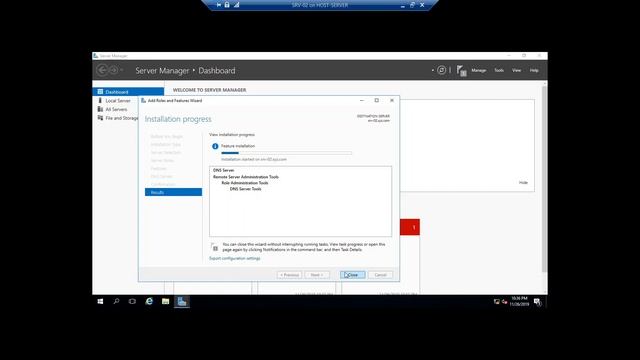Screen dimensions: 640x360
Task: Click the Export configuration settings link
Action: pos(235,258)
